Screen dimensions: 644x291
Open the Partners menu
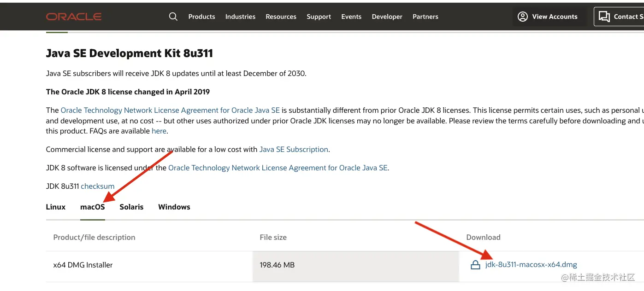click(425, 17)
